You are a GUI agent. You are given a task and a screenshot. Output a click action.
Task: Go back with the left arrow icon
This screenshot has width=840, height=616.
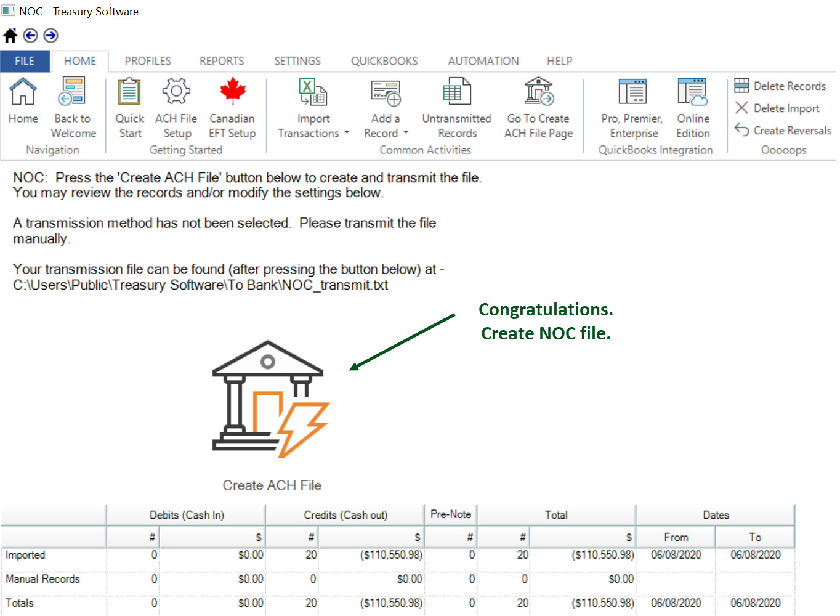tap(30, 35)
